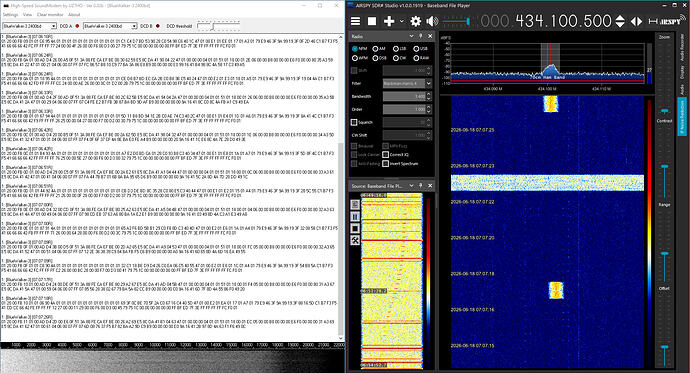690x373 pixels.
Task: Close the Radio panel
Action: [430, 36]
